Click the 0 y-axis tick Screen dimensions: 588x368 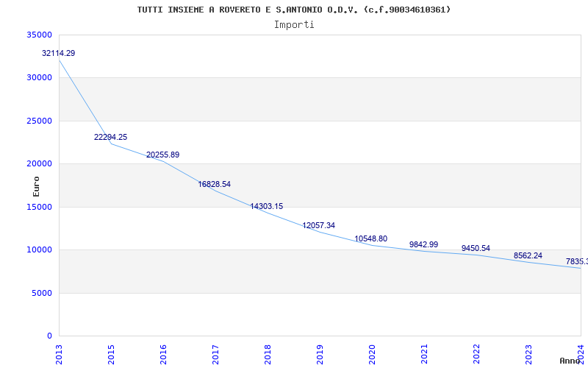49,336
